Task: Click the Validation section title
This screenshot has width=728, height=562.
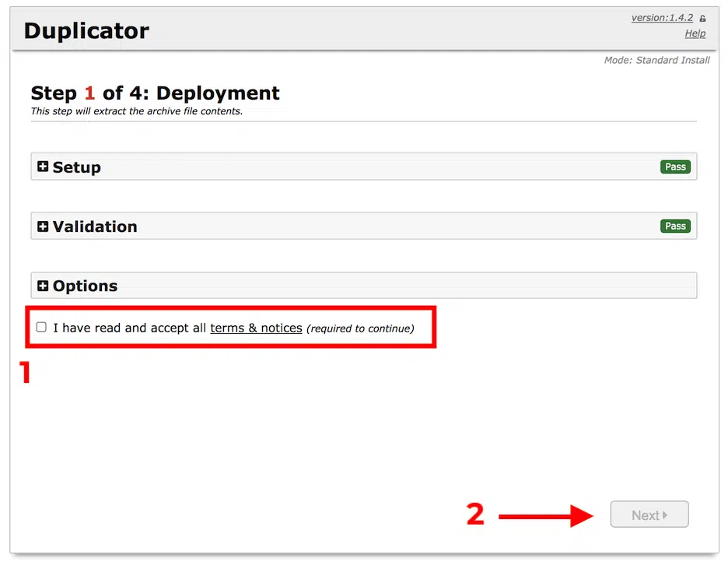Action: [x=95, y=227]
